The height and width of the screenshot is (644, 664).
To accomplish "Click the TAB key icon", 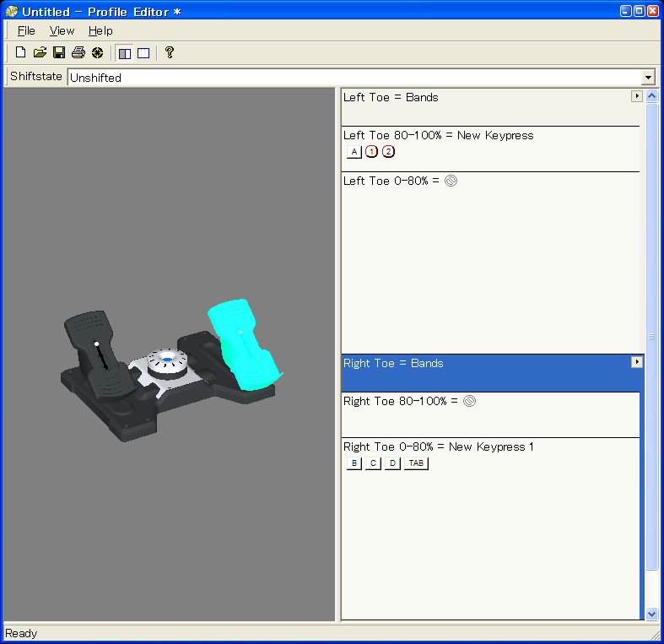I will click(416, 463).
